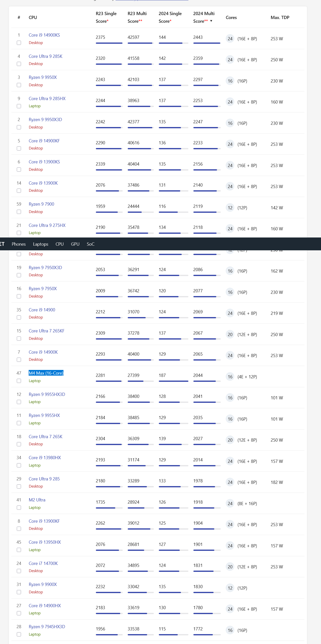Click the Ryzen 9 7900 R23 Multi bar
This screenshot has height=644, width=321.
140,212
